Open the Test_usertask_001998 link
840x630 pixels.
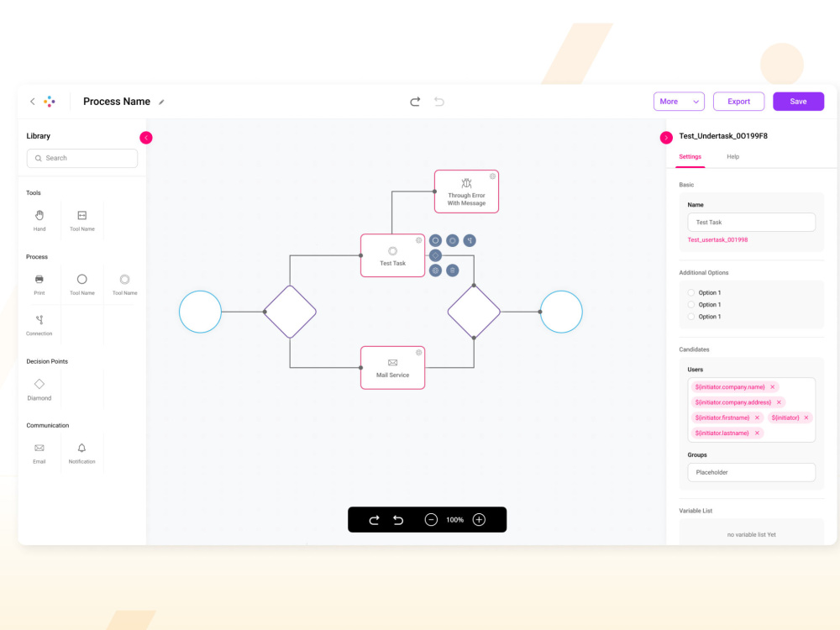(x=718, y=240)
